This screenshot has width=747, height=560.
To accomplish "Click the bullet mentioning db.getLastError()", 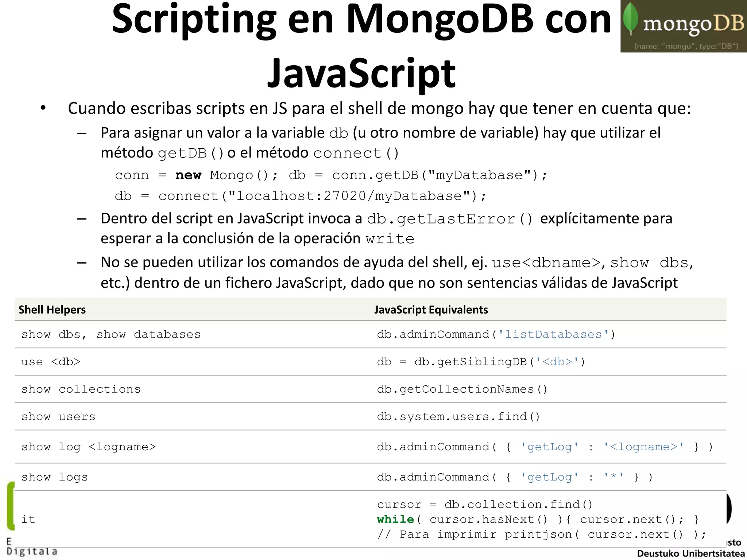I will [387, 228].
